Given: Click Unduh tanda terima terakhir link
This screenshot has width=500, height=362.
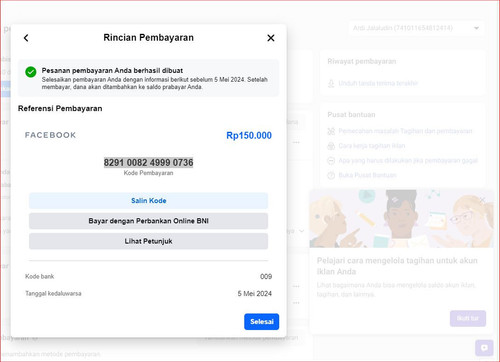Looking at the screenshot, I should [378, 83].
